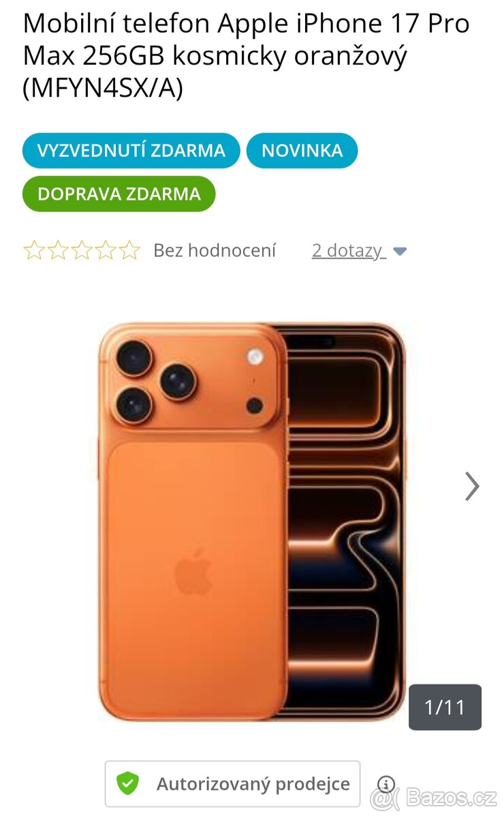This screenshot has height=818, width=504.
Task: Click the Bez hodnocení rating text
Action: click(x=215, y=250)
